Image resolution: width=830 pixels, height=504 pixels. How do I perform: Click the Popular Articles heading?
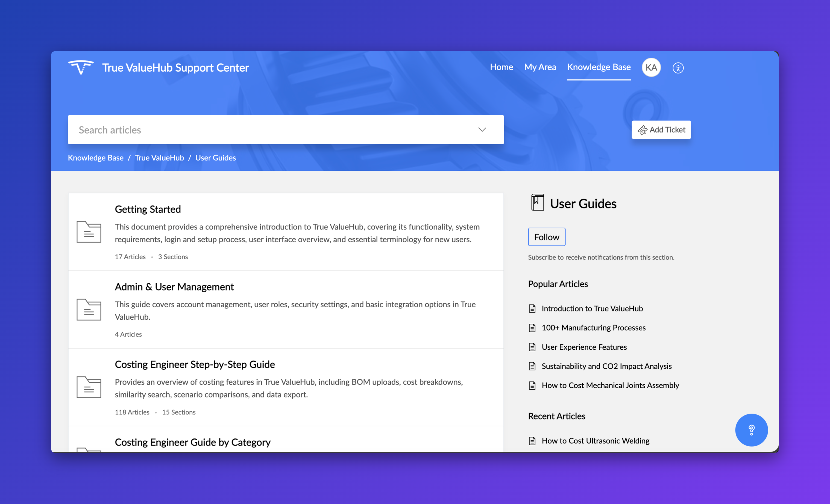point(558,284)
